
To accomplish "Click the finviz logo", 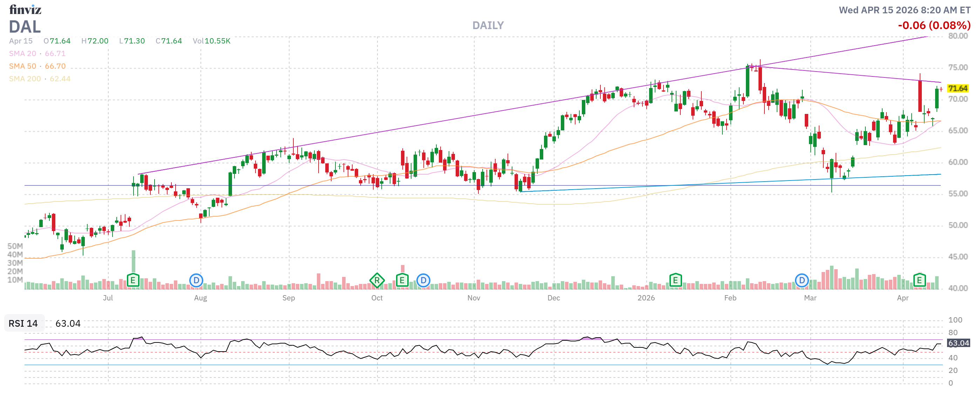I will (x=25, y=9).
